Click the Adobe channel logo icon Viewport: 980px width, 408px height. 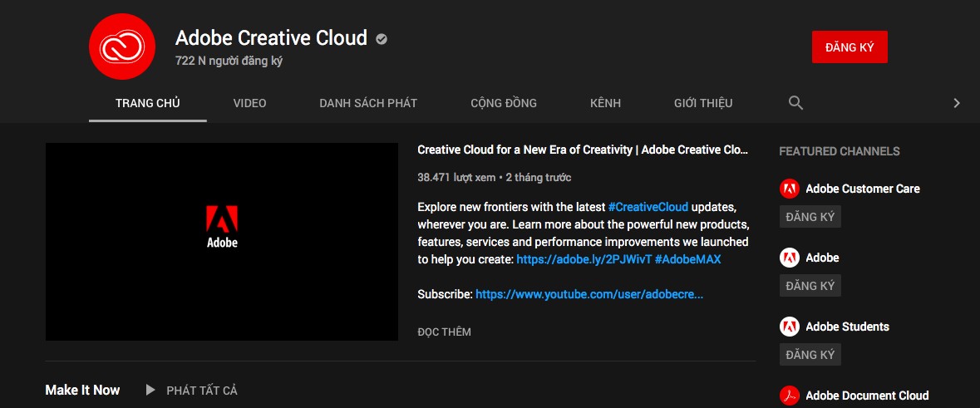(790, 258)
